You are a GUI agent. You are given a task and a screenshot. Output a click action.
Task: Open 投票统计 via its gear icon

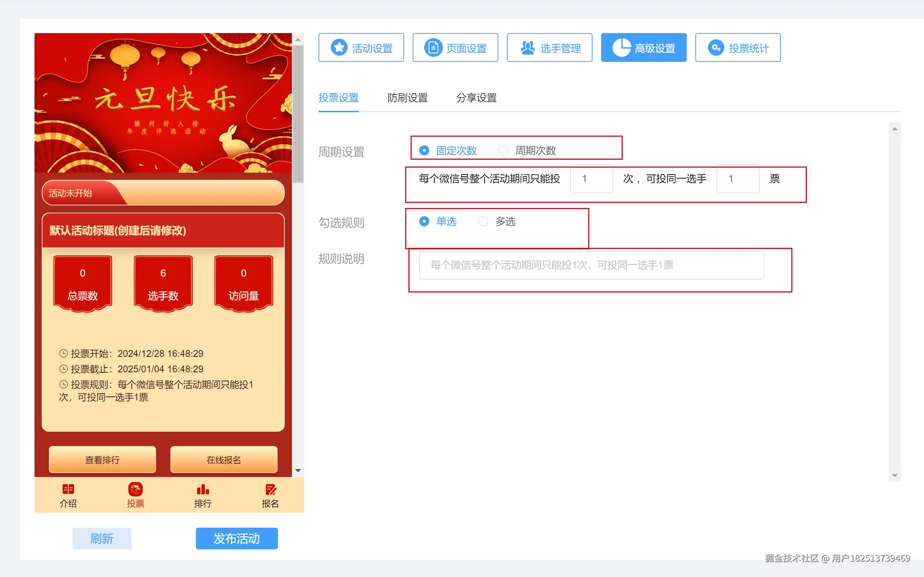click(715, 47)
